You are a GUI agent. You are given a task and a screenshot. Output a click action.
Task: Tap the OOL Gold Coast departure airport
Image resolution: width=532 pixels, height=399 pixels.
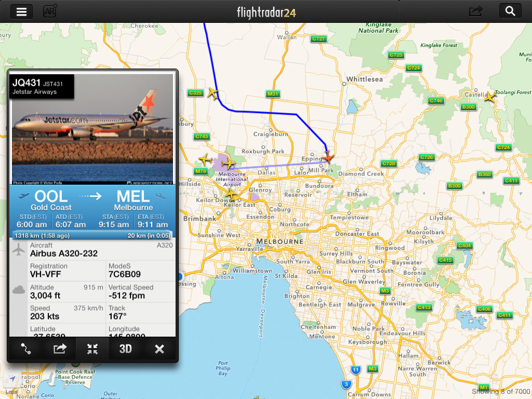[x=51, y=201]
